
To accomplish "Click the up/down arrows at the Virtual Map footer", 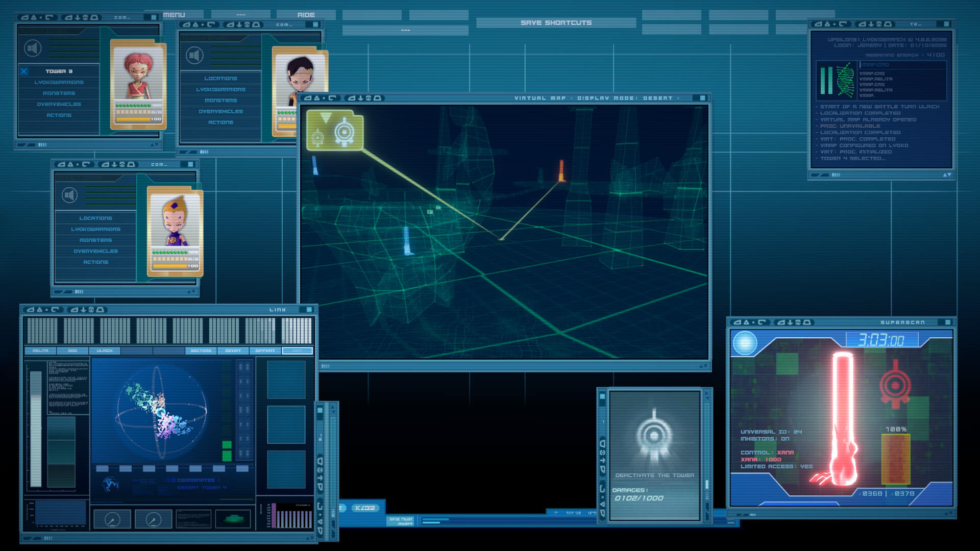I will tap(703, 366).
